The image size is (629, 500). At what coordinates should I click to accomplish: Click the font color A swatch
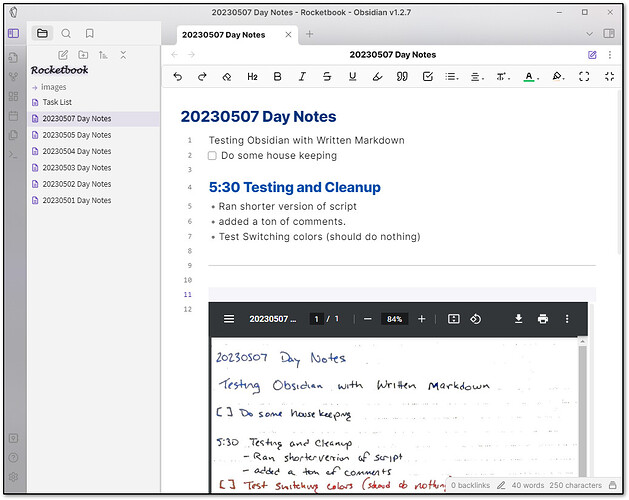coord(528,76)
